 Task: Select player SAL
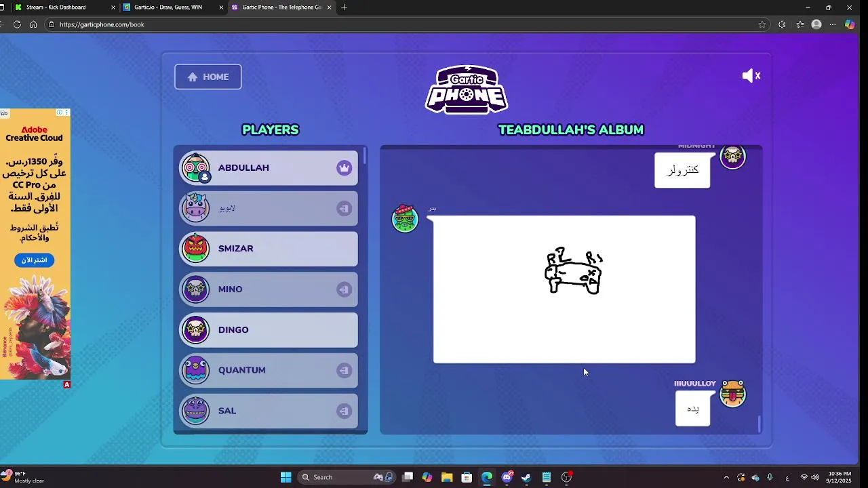tap(269, 411)
